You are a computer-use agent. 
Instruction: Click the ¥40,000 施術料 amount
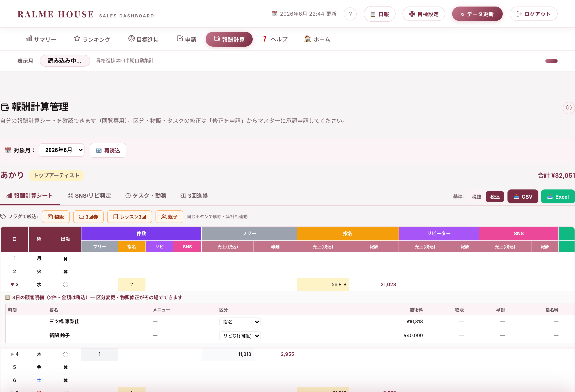[x=413, y=336]
